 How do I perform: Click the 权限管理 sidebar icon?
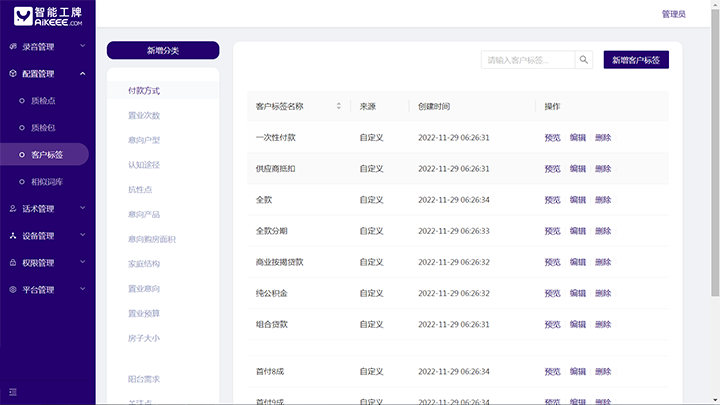click(12, 263)
